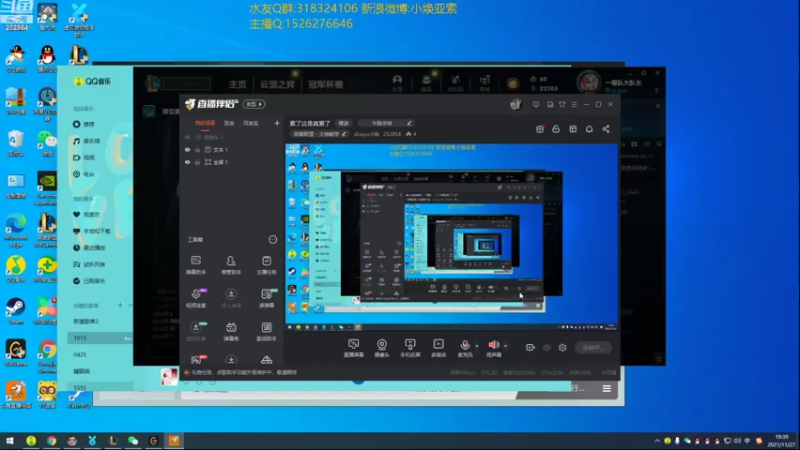Open the speaker dropdown arrow

506,346
